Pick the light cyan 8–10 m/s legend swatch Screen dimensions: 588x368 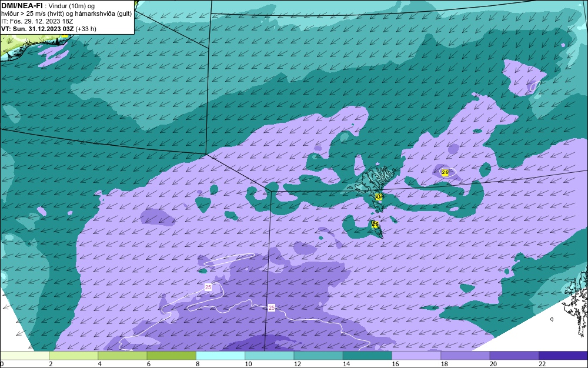tap(220, 356)
